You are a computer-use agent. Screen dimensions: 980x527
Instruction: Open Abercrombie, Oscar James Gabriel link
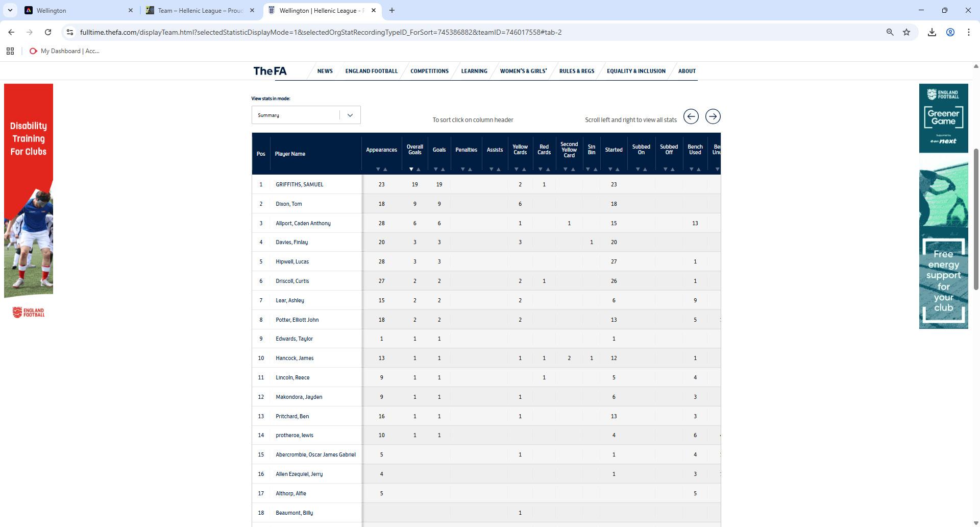(315, 454)
